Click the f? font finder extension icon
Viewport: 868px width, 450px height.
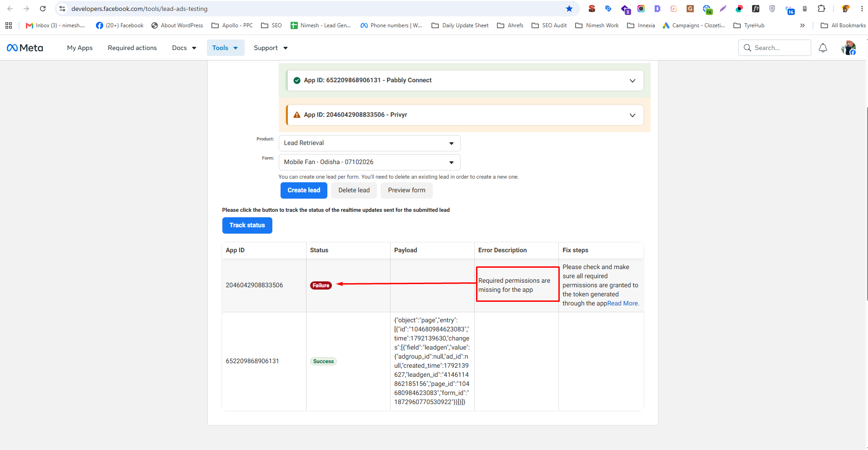[756, 9]
